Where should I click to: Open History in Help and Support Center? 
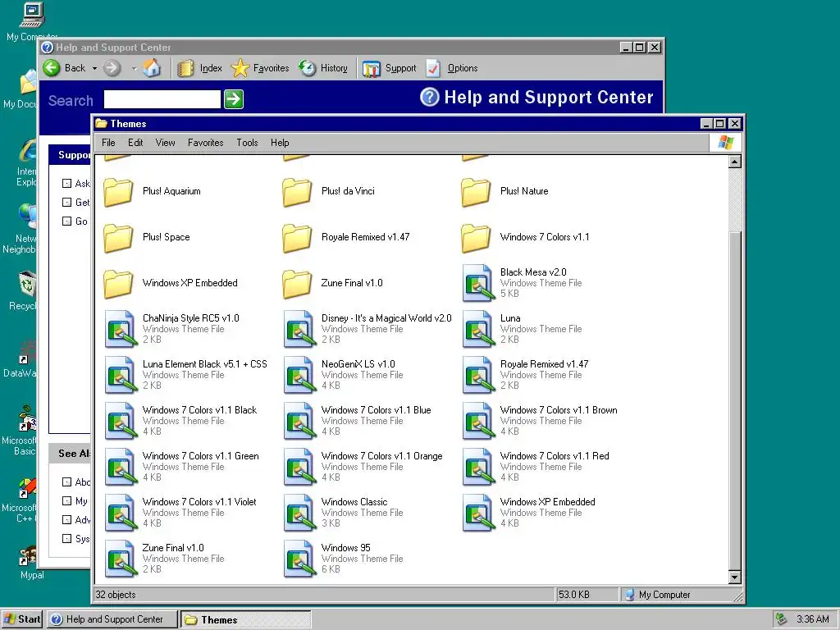point(323,68)
